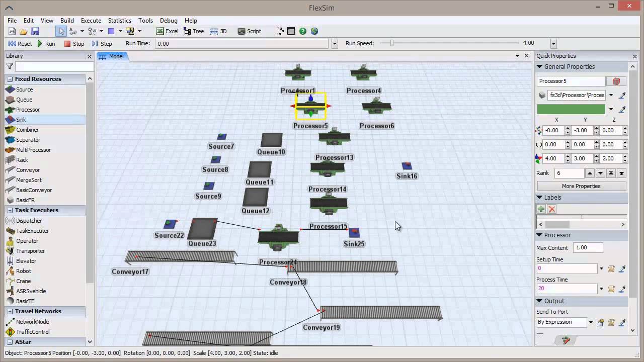
Task: Activate the connect objects (A) tool
Action: [x=73, y=31]
